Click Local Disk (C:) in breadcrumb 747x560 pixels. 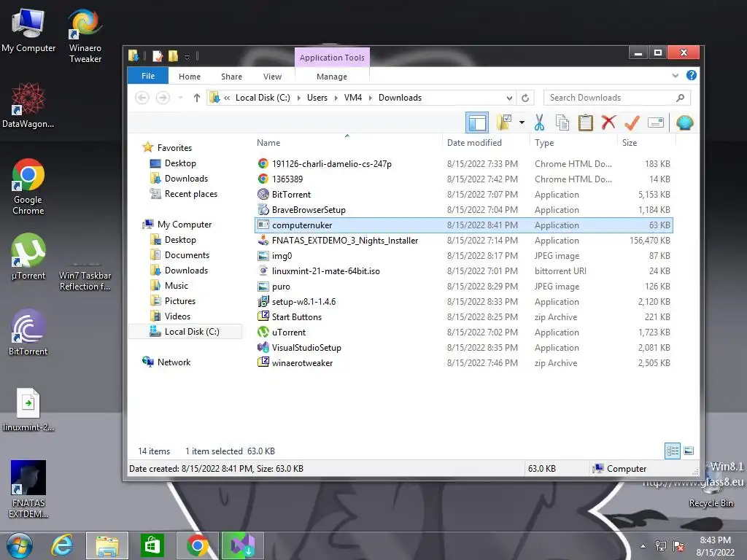(x=263, y=98)
